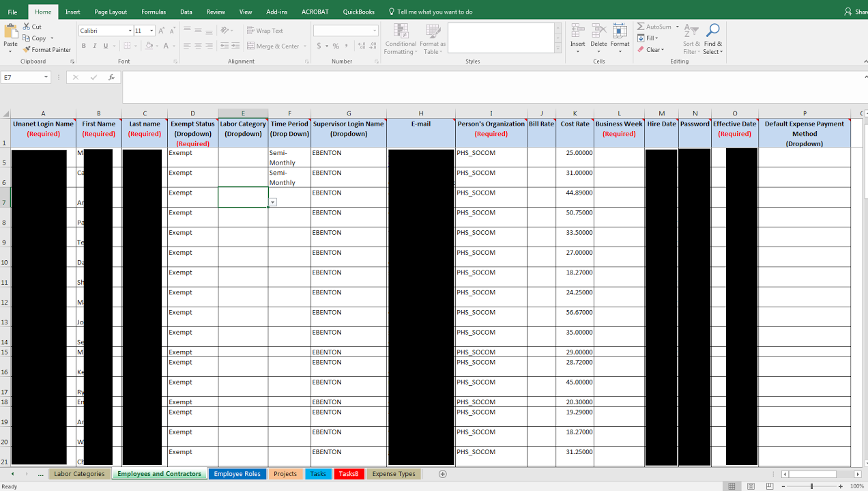
Task: Open the Formulas ribbon tab
Action: [154, 12]
